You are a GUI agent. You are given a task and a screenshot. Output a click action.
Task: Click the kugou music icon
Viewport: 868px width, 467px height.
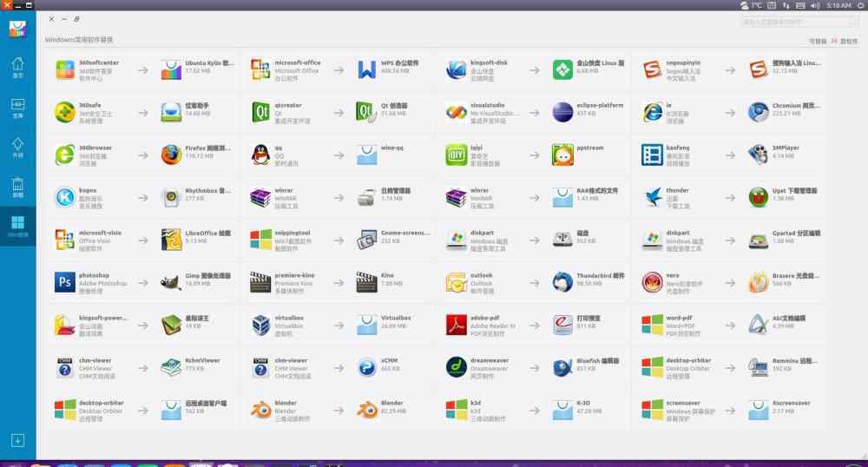[x=65, y=198]
